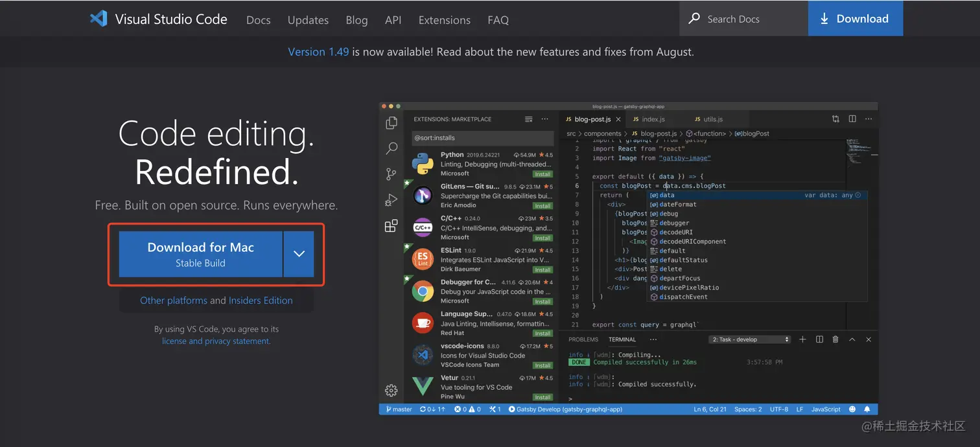Click the @sort:installs extension search box
The image size is (980, 447).
click(x=483, y=138)
